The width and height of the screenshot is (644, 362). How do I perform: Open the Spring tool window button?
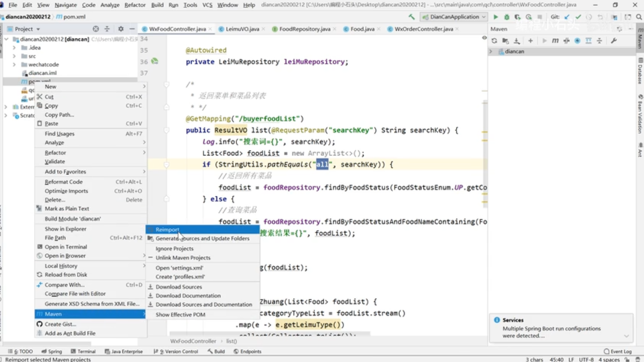point(52,351)
